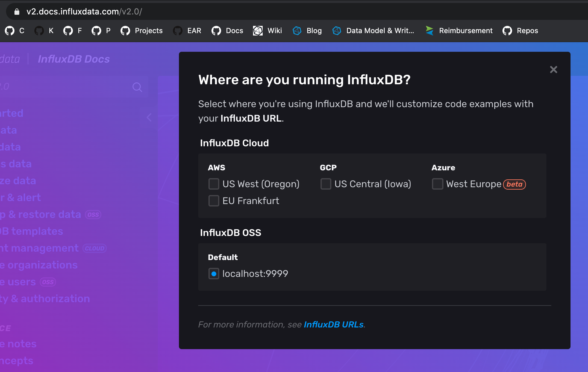This screenshot has width=588, height=372.
Task: Open the Reimbursement bookmark
Action: pyautogui.click(x=459, y=31)
